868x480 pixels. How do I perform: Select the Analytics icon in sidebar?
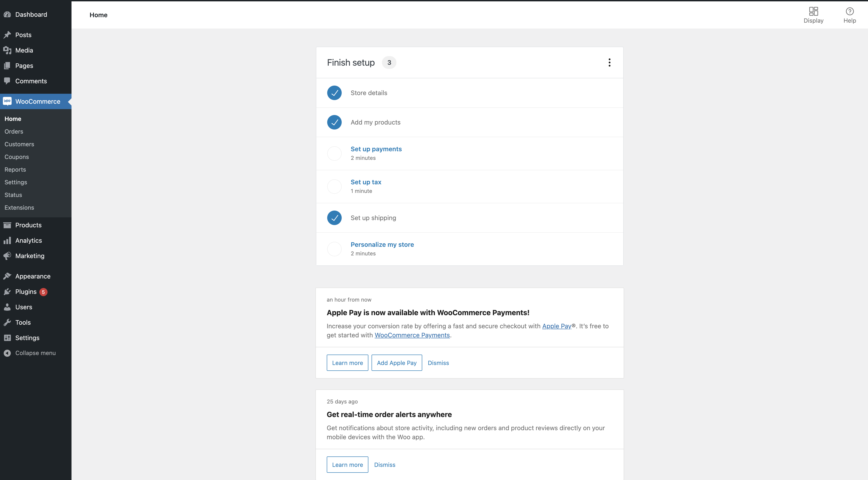7,241
